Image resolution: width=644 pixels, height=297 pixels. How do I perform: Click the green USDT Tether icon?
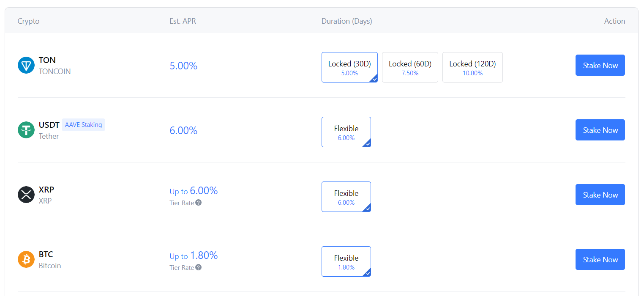pos(26,130)
